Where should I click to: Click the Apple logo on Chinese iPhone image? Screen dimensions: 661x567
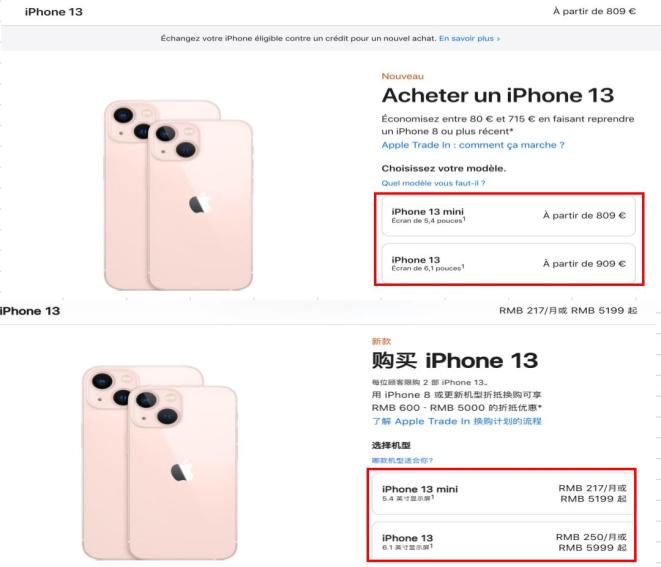coord(182,471)
